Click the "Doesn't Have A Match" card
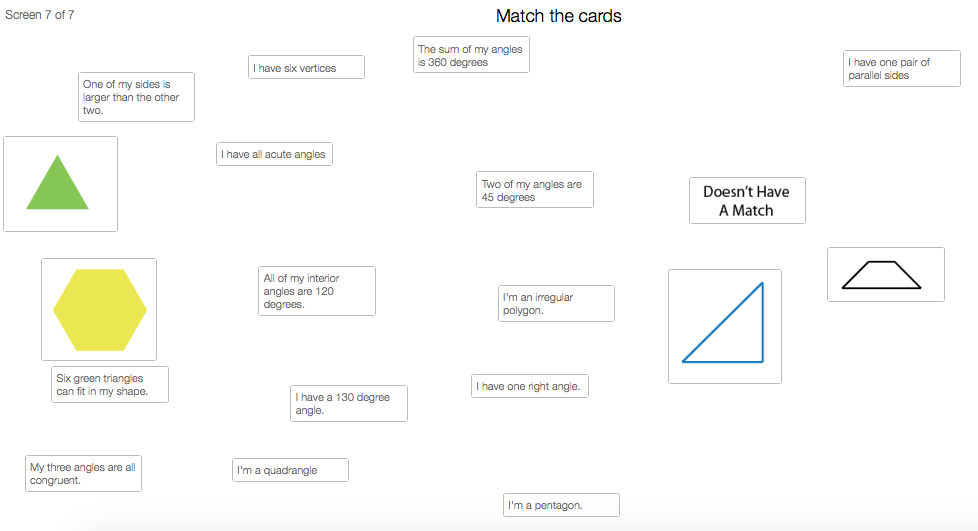The width and height of the screenshot is (978, 531). [x=747, y=200]
